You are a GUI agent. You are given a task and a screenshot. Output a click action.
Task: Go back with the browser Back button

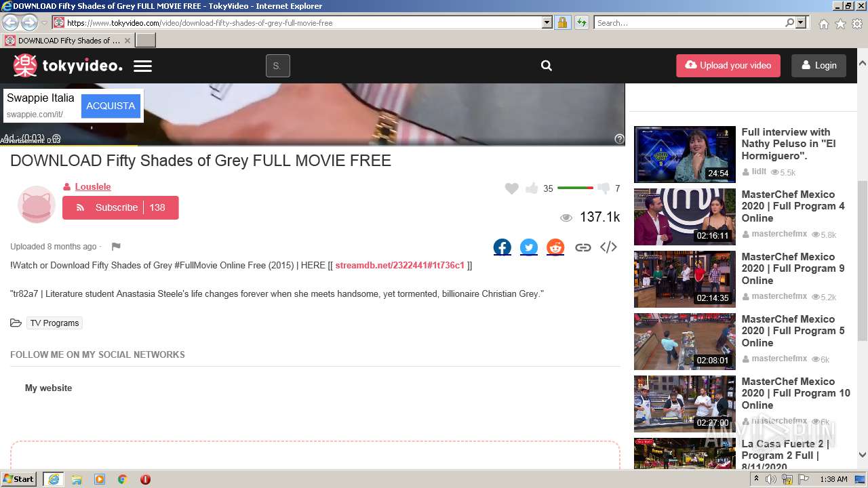(x=10, y=22)
